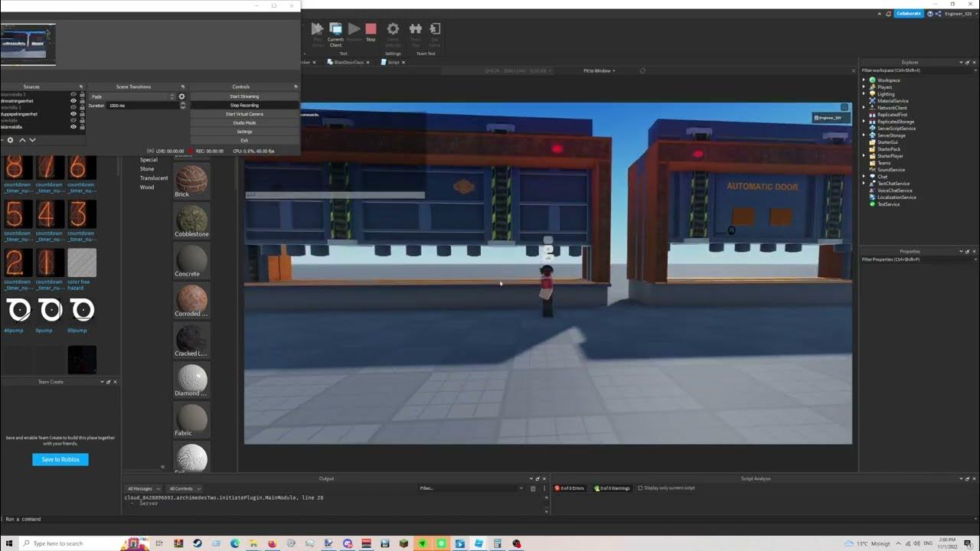The height and width of the screenshot is (551, 980).
Task: Select the Brick material
Action: click(x=191, y=182)
